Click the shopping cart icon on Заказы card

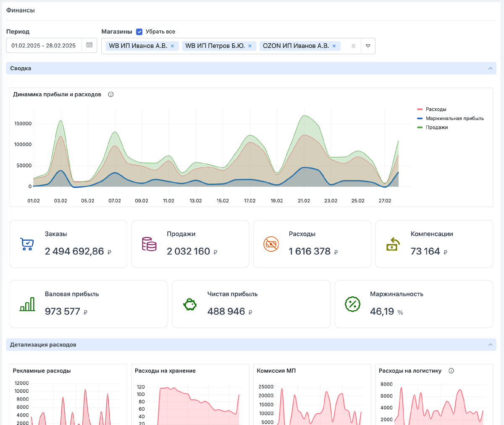tap(27, 244)
